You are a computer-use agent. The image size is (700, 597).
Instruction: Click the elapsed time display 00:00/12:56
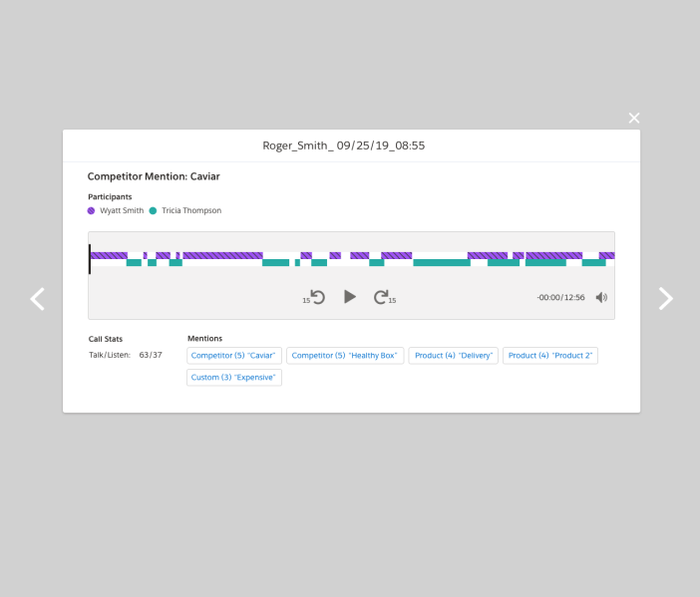pyautogui.click(x=560, y=297)
